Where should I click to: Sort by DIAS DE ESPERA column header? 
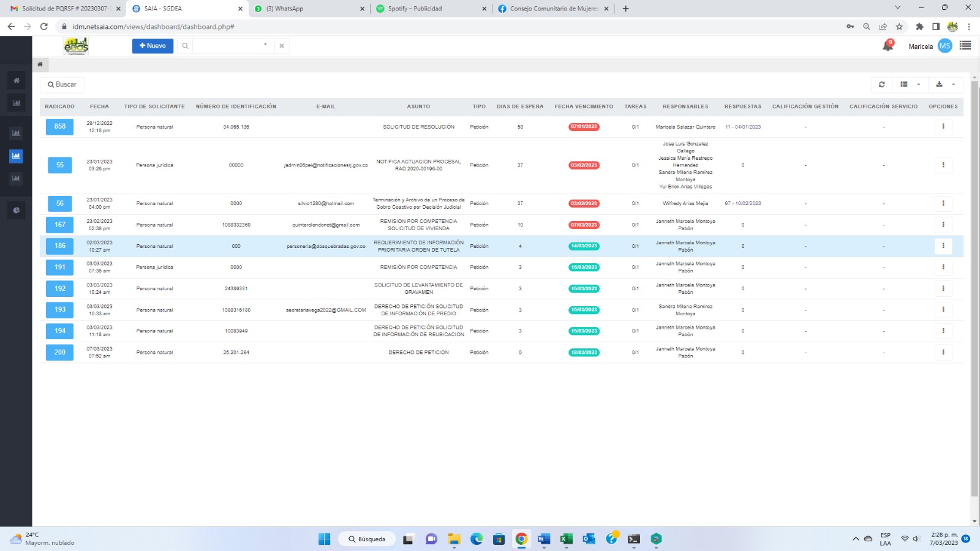(520, 107)
